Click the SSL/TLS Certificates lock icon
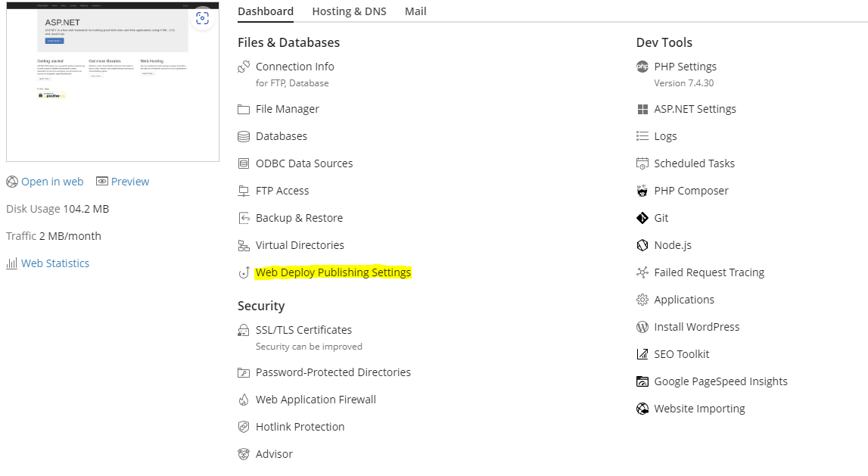868x476 pixels. 244,331
